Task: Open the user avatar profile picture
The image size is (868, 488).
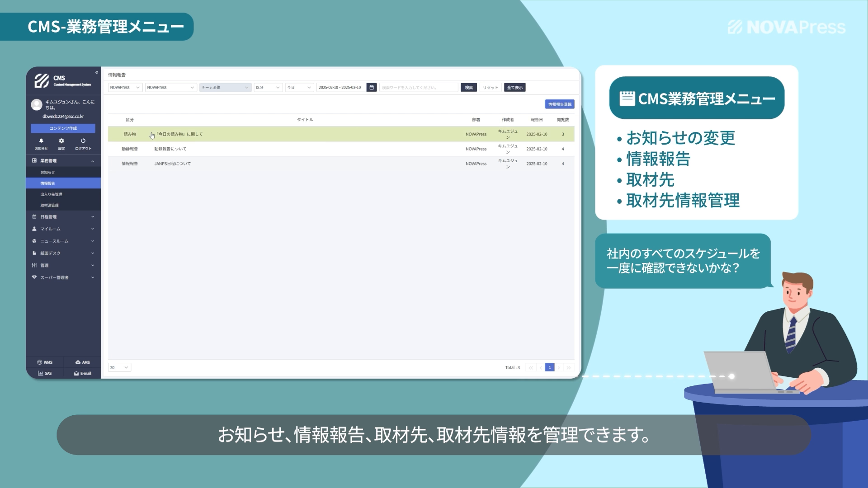Action: pos(37,105)
